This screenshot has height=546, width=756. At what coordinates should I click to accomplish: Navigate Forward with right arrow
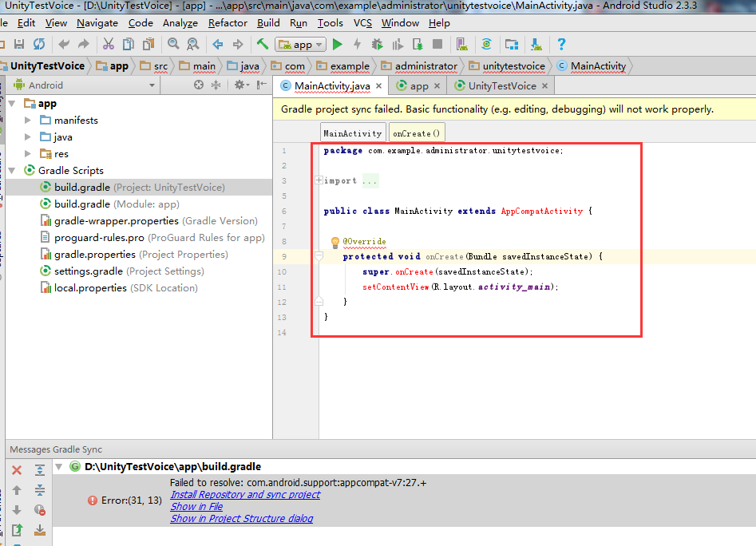tap(238, 45)
